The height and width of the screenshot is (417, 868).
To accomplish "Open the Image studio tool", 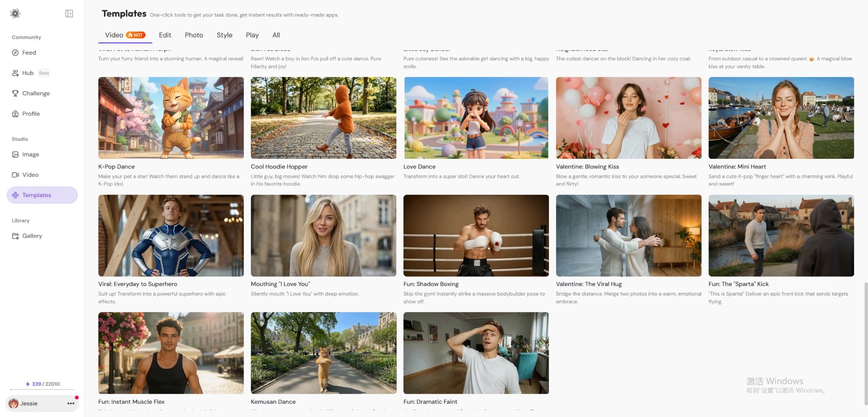I will click(x=31, y=154).
